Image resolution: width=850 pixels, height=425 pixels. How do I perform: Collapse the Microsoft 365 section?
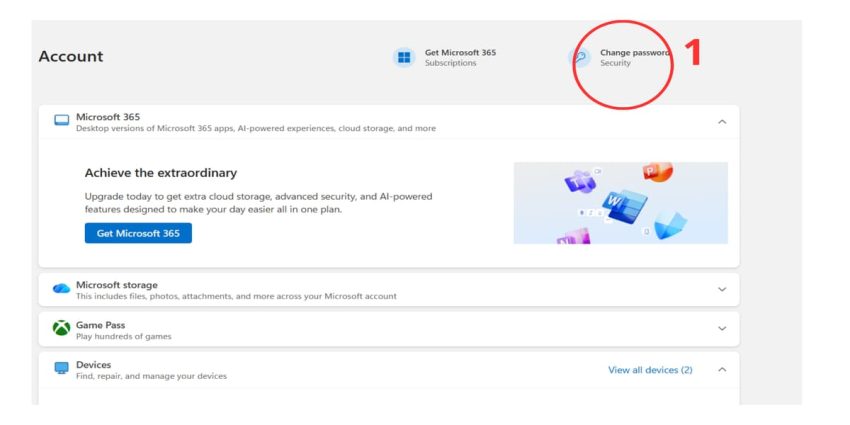[x=722, y=122]
